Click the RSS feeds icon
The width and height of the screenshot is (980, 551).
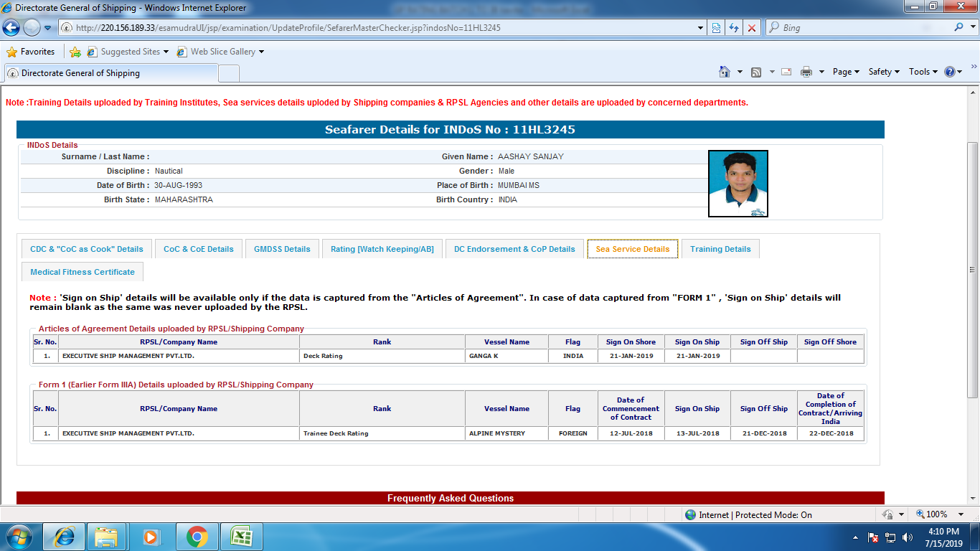[756, 72]
